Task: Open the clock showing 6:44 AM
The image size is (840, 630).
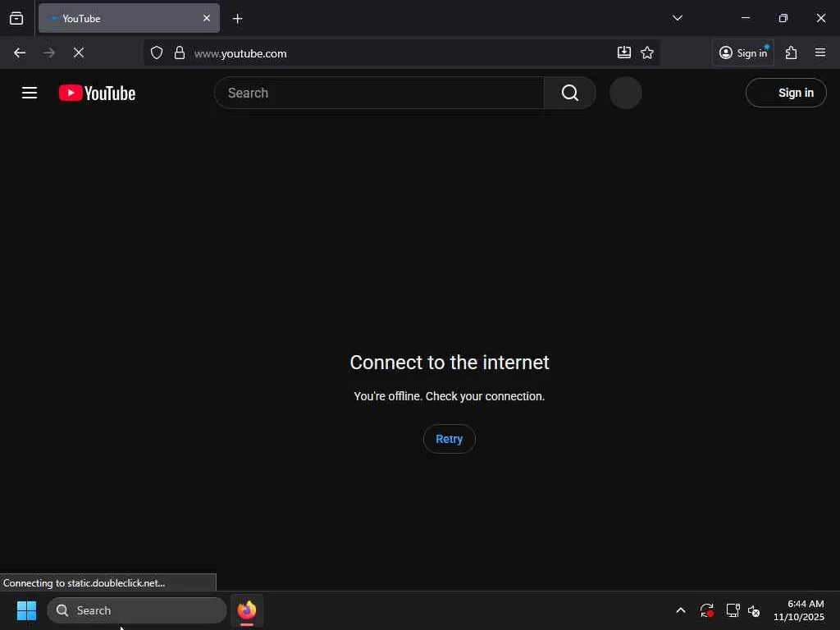Action: click(798, 610)
